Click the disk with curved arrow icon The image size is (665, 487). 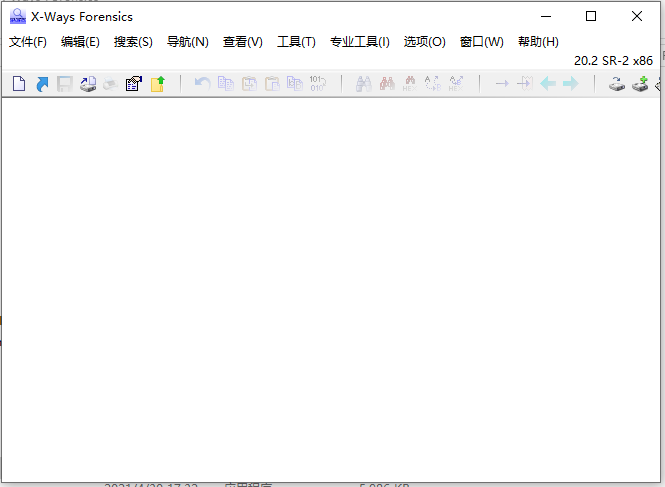(617, 84)
